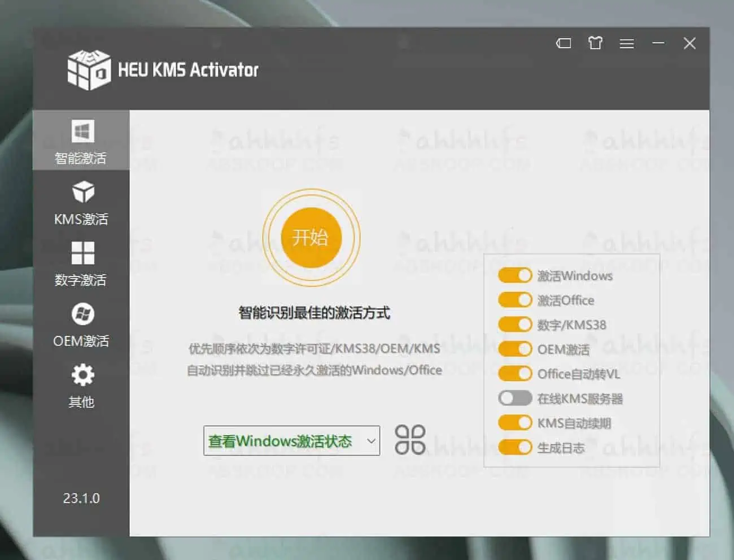Enable the 在线KMS服务器 toggle
Viewport: 734px width, 560px height.
click(x=515, y=397)
